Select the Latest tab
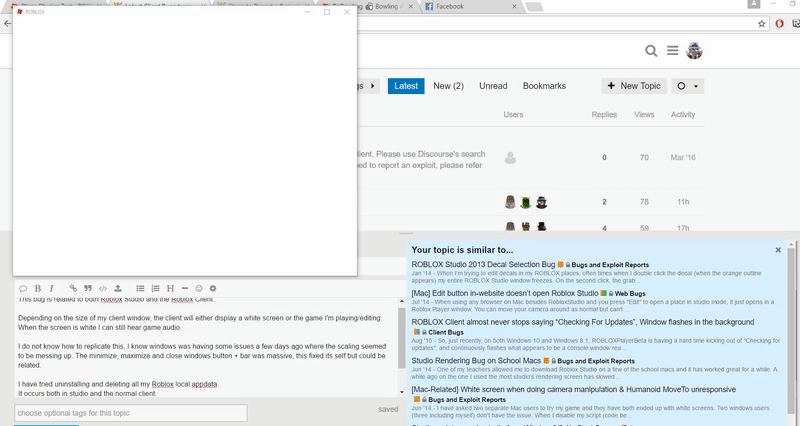800x426 pixels. (406, 86)
